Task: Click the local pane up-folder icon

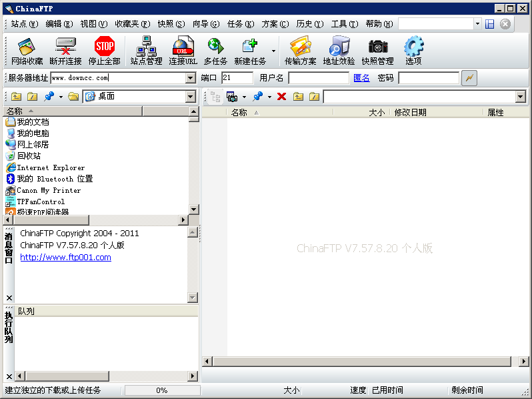Action: [16, 97]
